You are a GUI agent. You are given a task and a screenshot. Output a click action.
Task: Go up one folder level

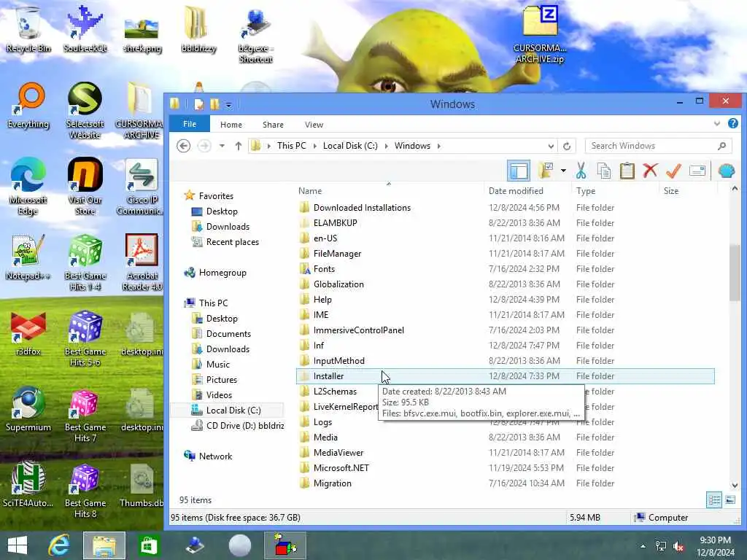coord(239,146)
